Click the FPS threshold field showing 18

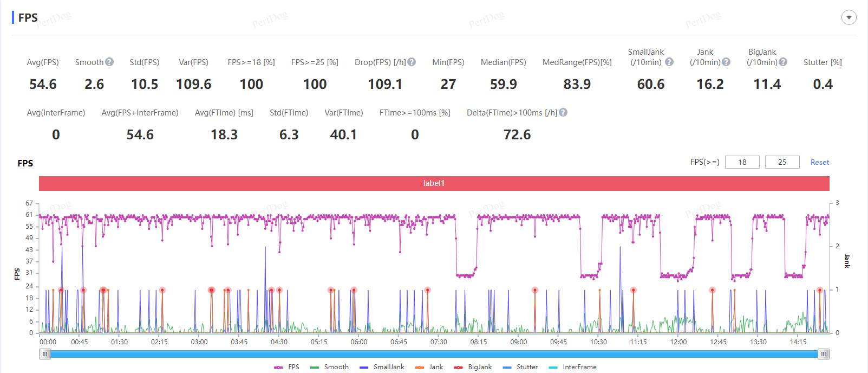click(x=742, y=162)
